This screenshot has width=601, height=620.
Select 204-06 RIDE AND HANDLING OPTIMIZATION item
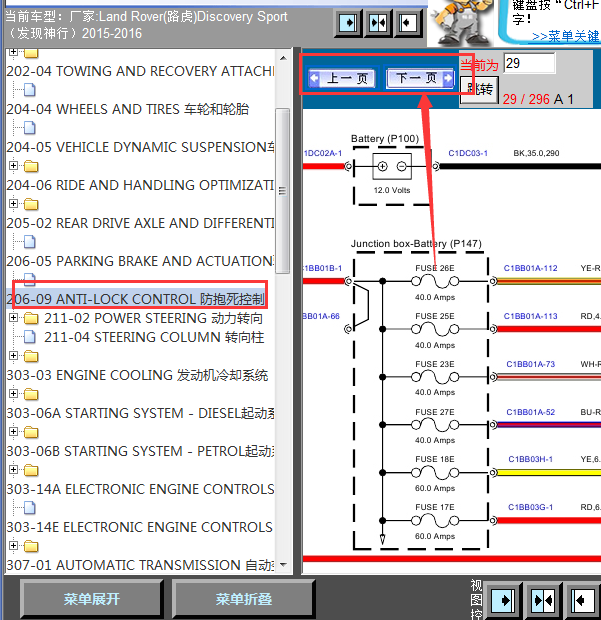click(x=140, y=185)
